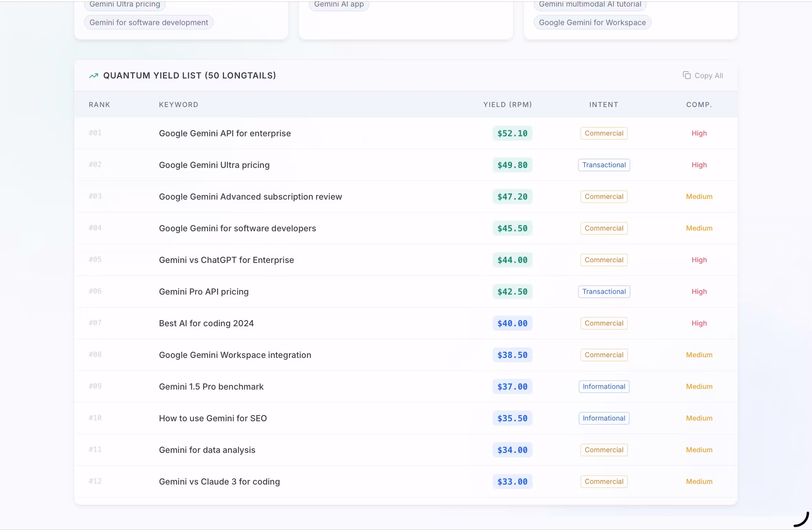The image size is (812, 530).
Task: Select the Gemini for software development tag
Action: tap(149, 23)
